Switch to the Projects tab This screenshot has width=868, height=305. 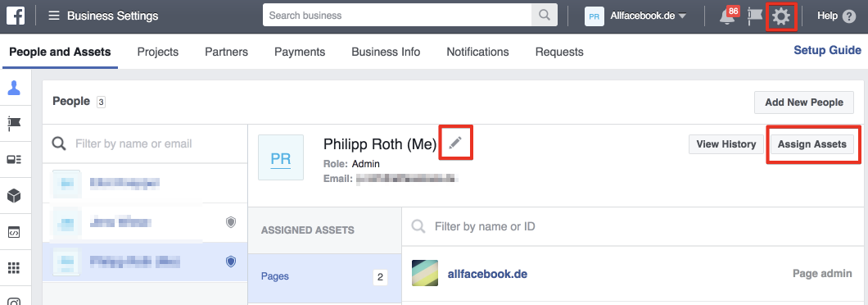coord(158,52)
